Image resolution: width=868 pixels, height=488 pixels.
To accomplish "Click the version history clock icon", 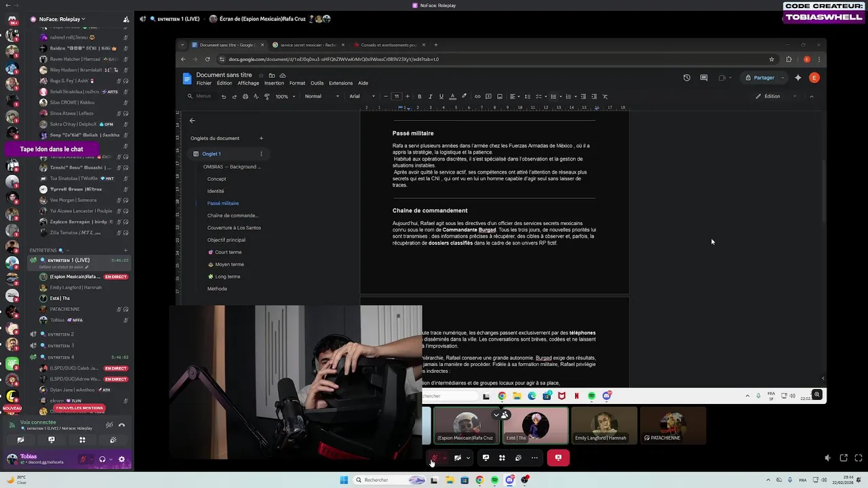I will (686, 77).
